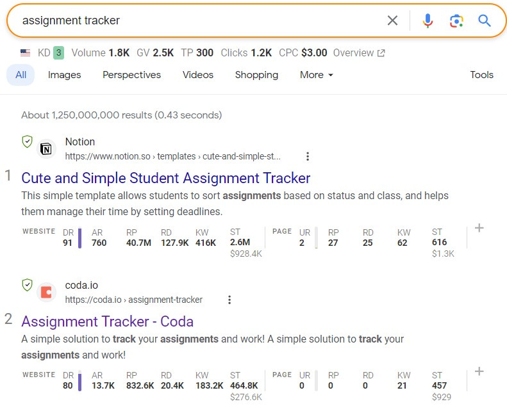Image resolution: width=507 pixels, height=420 pixels.
Task: Click Coda AR value 13.7K
Action: (x=103, y=385)
